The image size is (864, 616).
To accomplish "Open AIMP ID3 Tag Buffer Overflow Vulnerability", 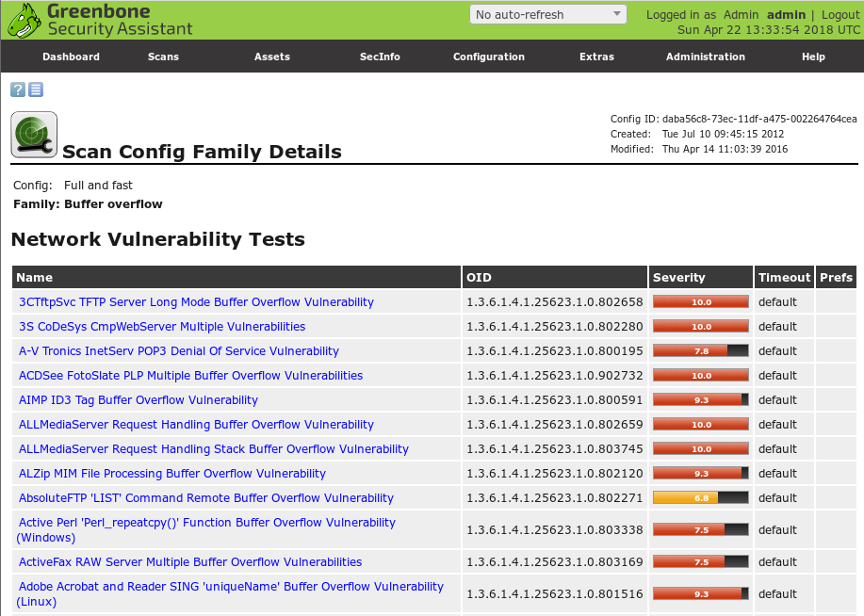I will click(x=139, y=400).
